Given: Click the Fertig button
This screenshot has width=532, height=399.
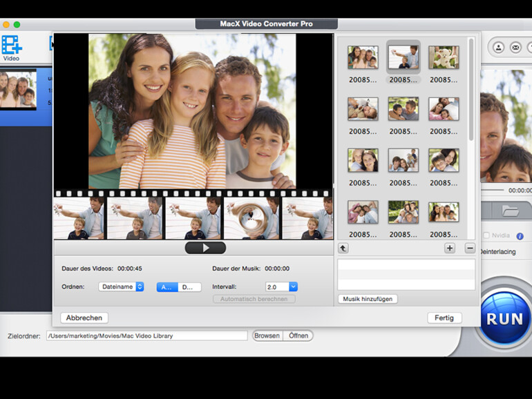Looking at the screenshot, I should (444, 318).
